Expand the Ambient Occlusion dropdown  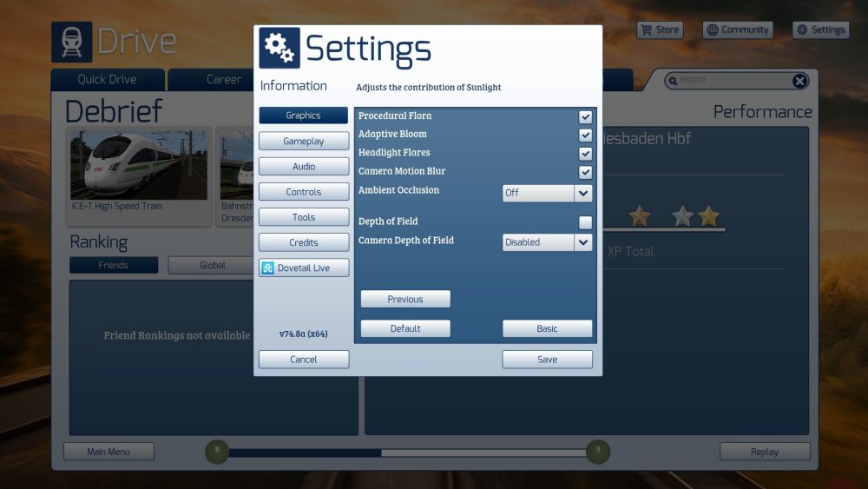tap(583, 193)
